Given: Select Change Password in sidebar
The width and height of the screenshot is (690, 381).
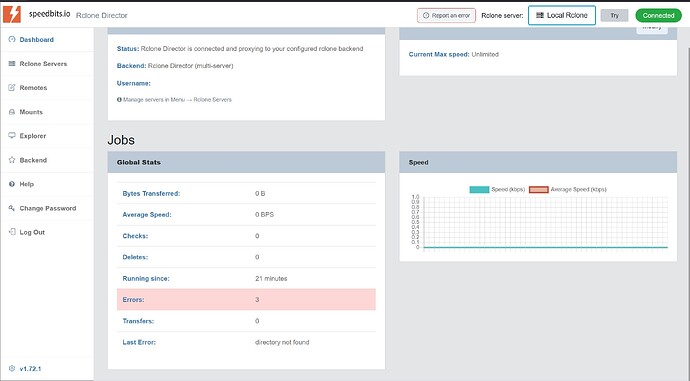Looking at the screenshot, I should click(x=48, y=208).
